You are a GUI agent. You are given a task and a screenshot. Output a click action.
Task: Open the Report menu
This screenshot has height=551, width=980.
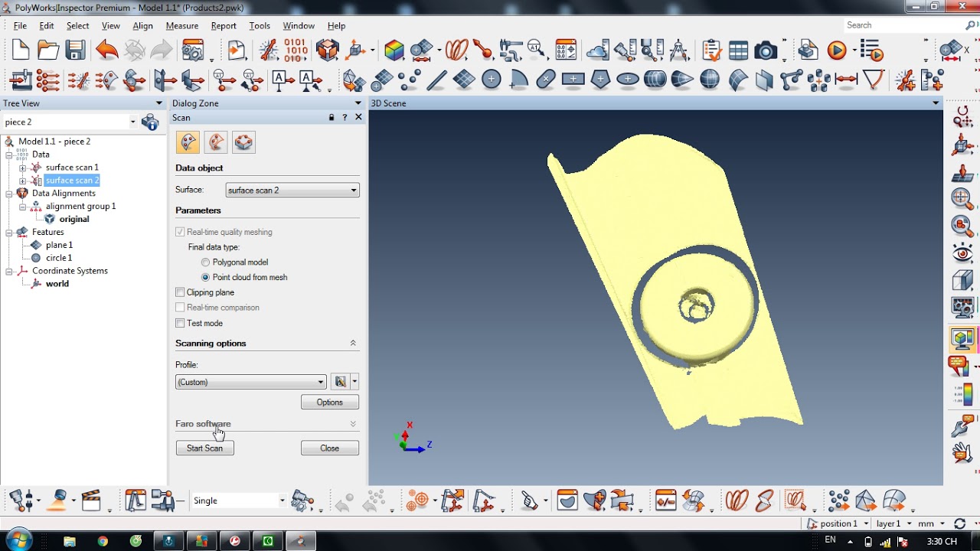click(x=224, y=25)
